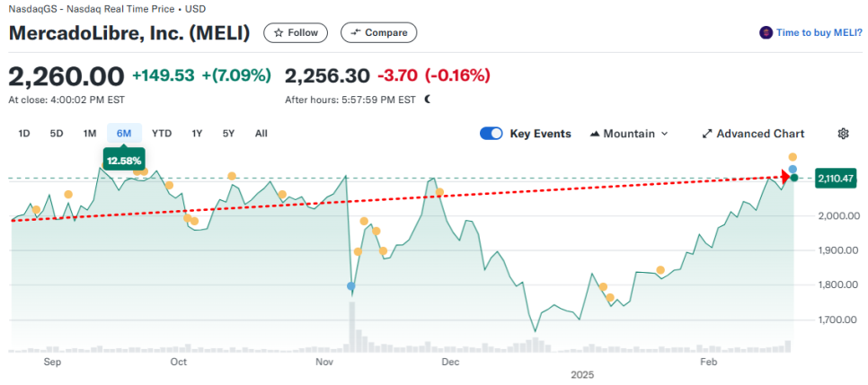Select the 1D time range

point(23,134)
